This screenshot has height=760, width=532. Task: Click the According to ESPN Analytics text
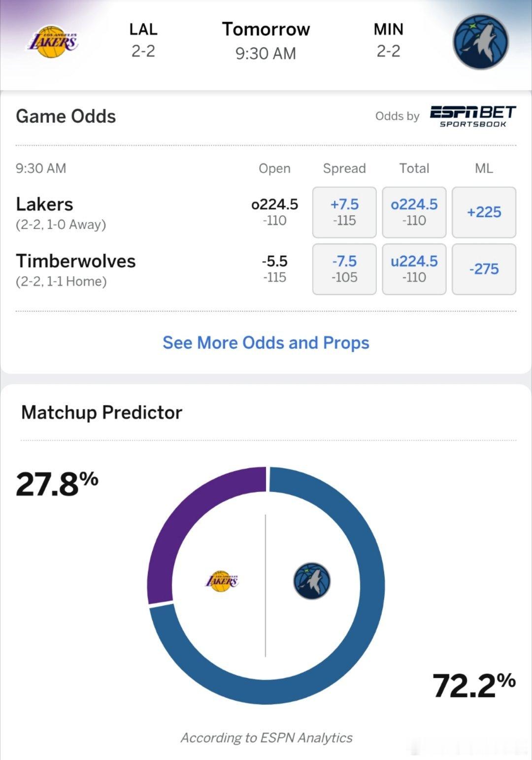click(x=266, y=738)
